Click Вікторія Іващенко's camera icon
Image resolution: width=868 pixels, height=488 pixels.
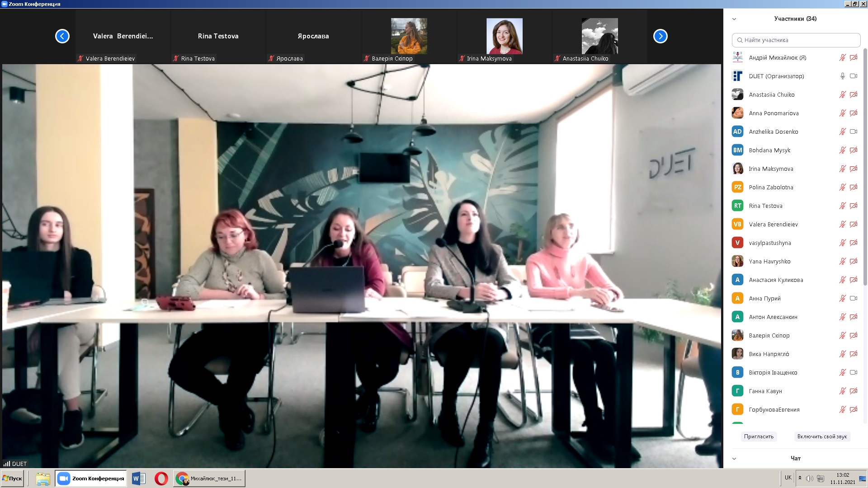(854, 372)
